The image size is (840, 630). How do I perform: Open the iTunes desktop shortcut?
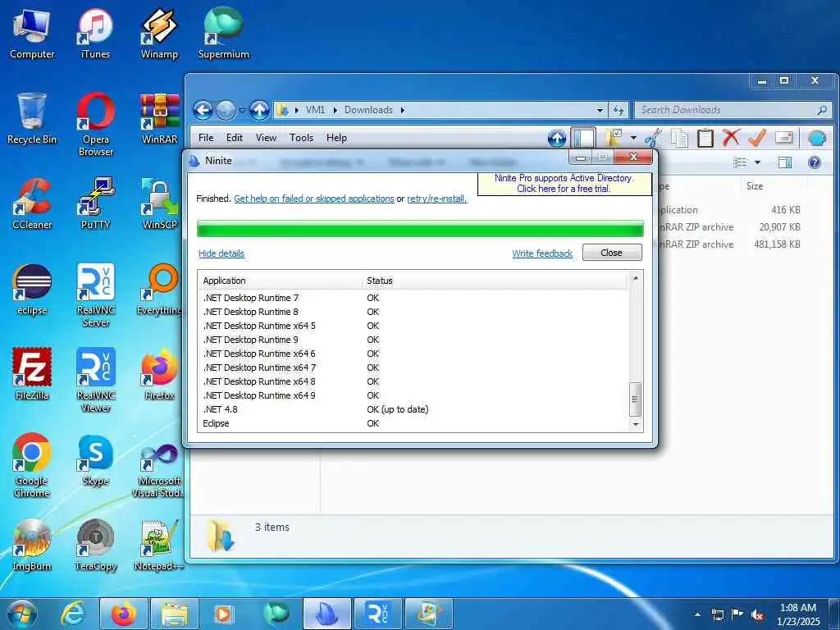tap(95, 34)
